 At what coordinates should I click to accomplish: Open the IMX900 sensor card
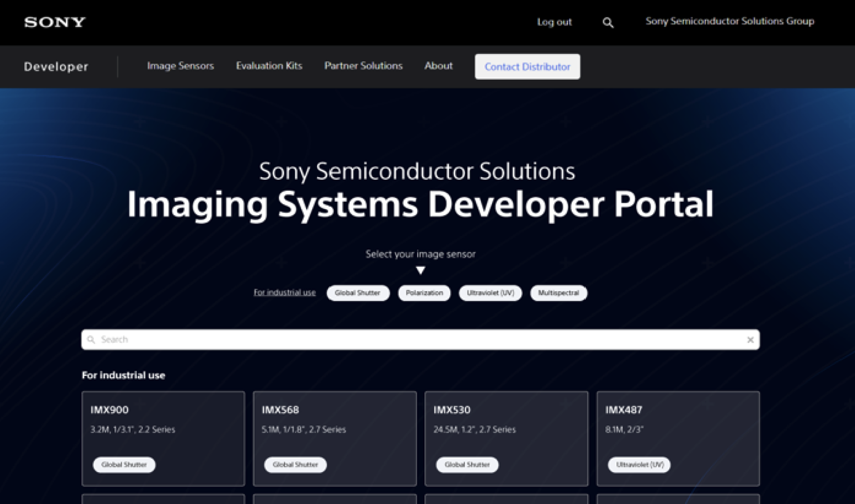[163, 438]
